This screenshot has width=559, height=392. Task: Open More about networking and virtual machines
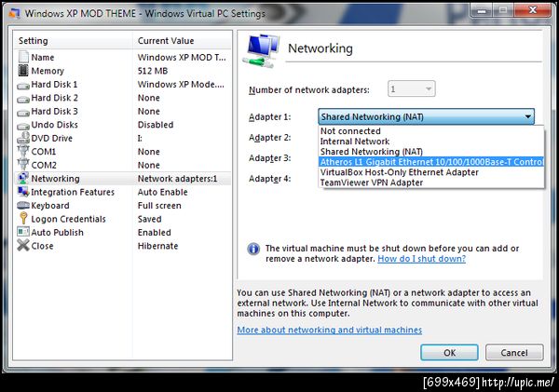coord(330,330)
